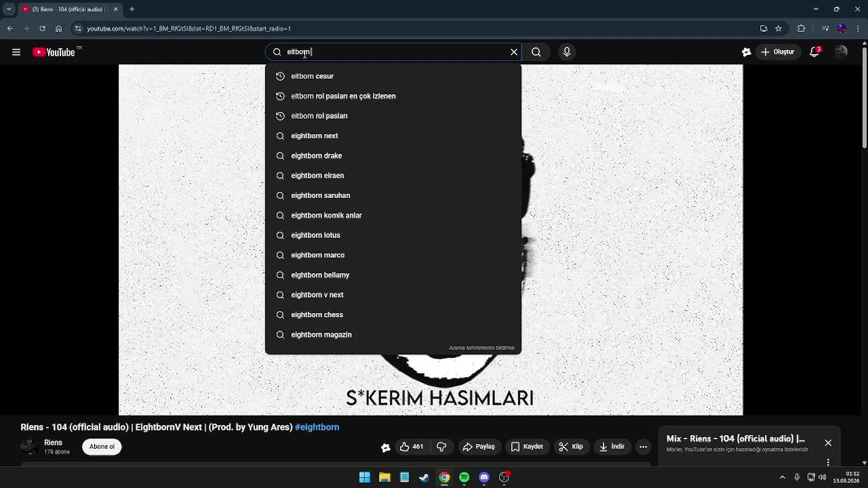The width and height of the screenshot is (868, 488).
Task: Close the Riens - 104 tab
Action: pyautogui.click(x=115, y=9)
